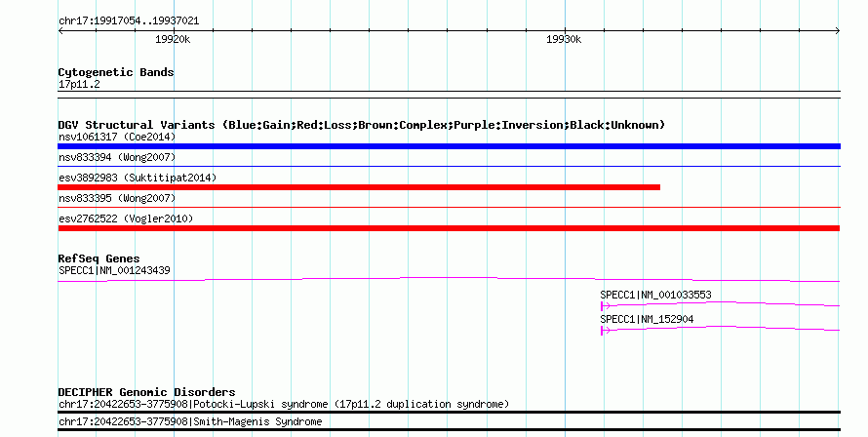
Task: Click the black Potocki-Lupski syndrome region bar
Action: point(449,412)
